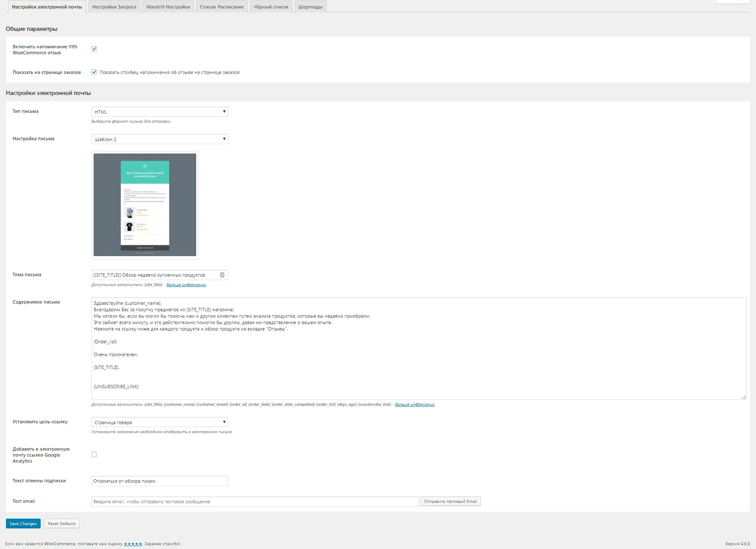756x549 pixels.
Task: Toggle the show reminder column on orders page checkbox
Action: [x=94, y=72]
